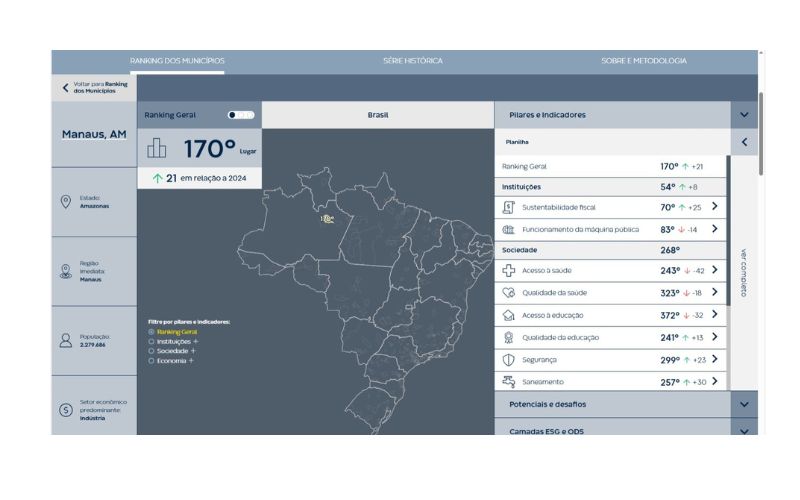Click the Planilha label
The width and height of the screenshot is (800, 500).
point(517,142)
